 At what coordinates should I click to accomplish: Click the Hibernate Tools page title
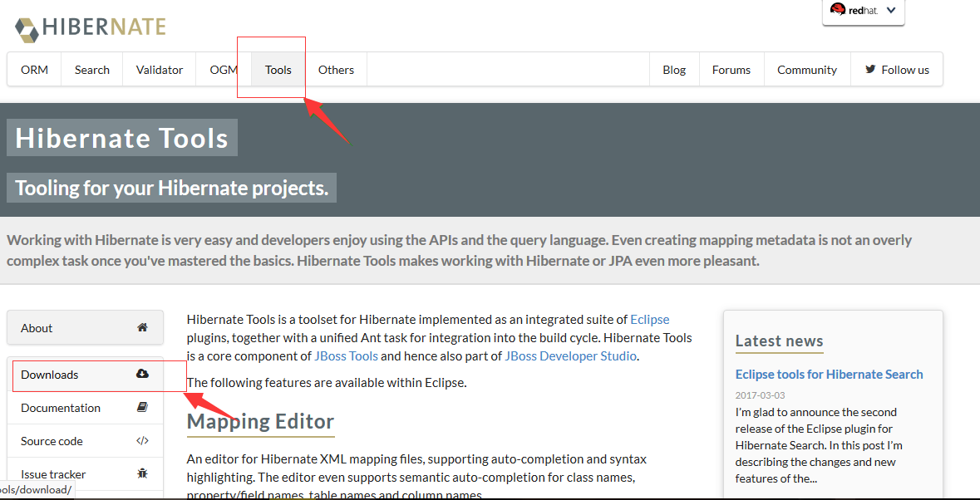coord(122,137)
